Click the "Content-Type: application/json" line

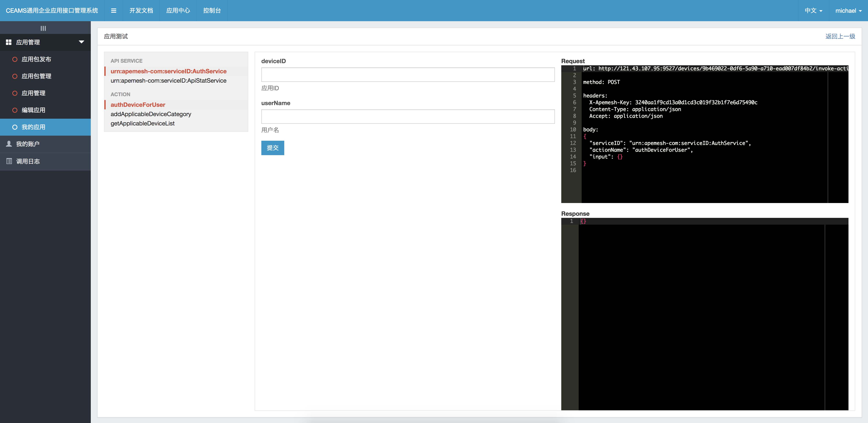[x=635, y=109]
